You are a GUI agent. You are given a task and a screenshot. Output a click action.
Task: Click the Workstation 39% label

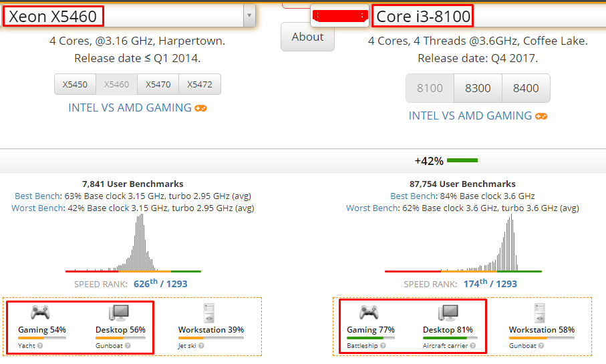(211, 330)
